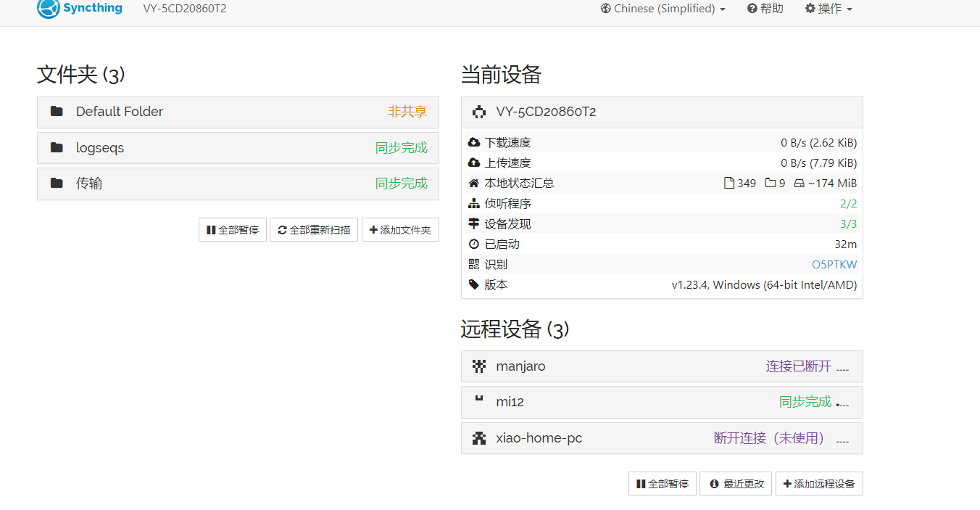The height and width of the screenshot is (510, 980).
Task: Click the disk size icon beside ~174 MiB
Action: point(799,184)
